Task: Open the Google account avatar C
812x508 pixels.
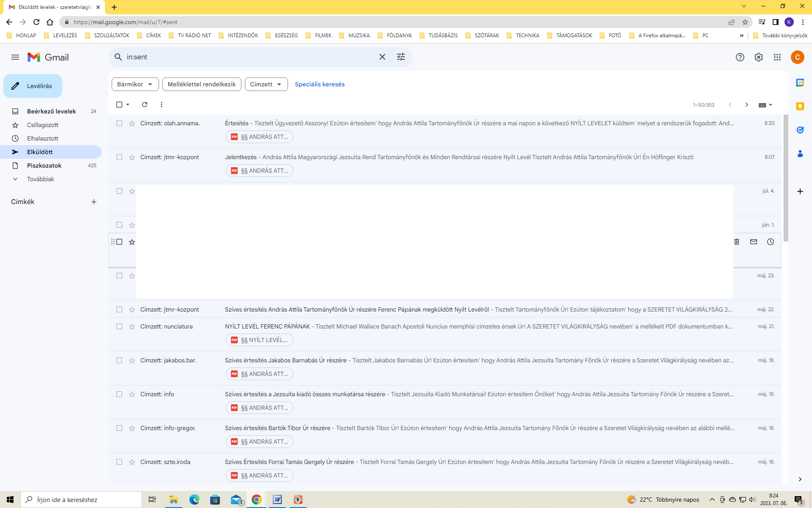Action: pos(798,57)
